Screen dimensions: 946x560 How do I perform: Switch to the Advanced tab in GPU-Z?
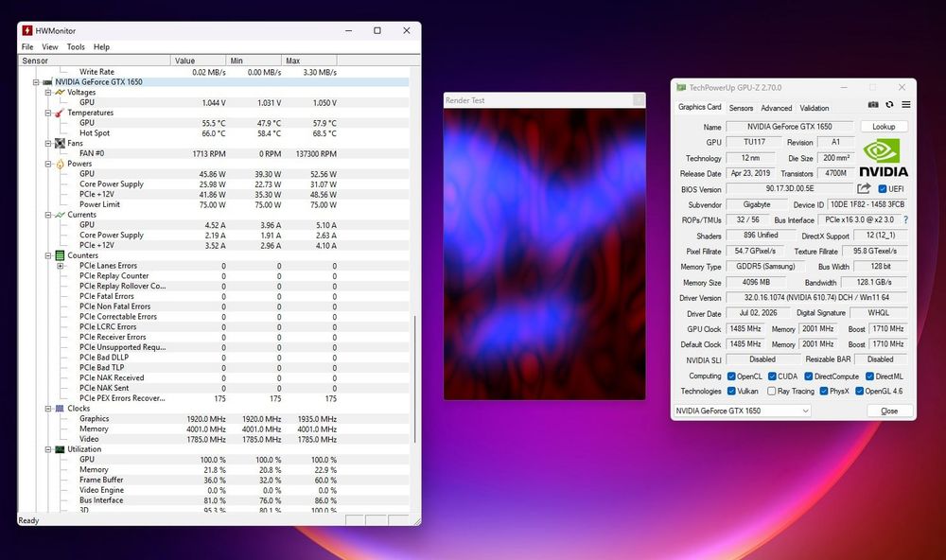click(776, 108)
